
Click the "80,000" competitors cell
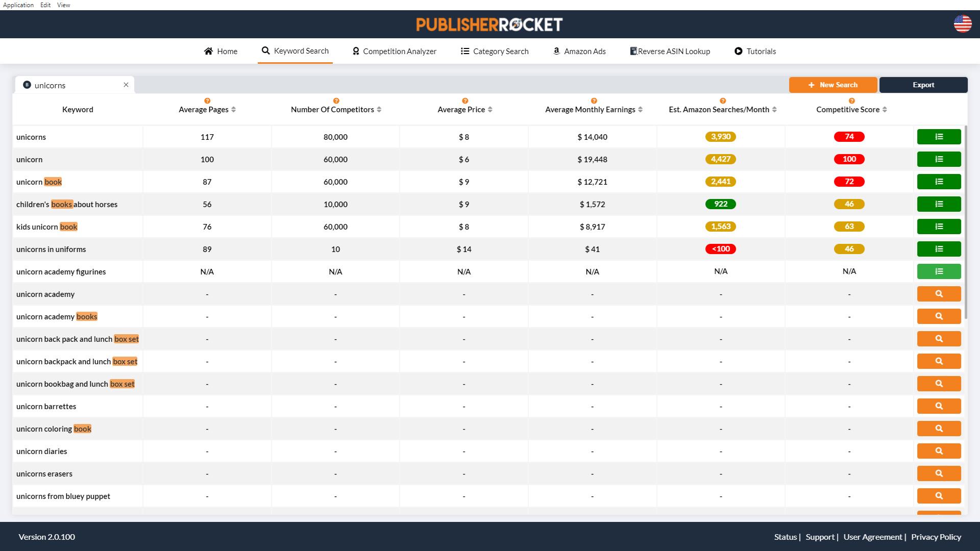335,137
